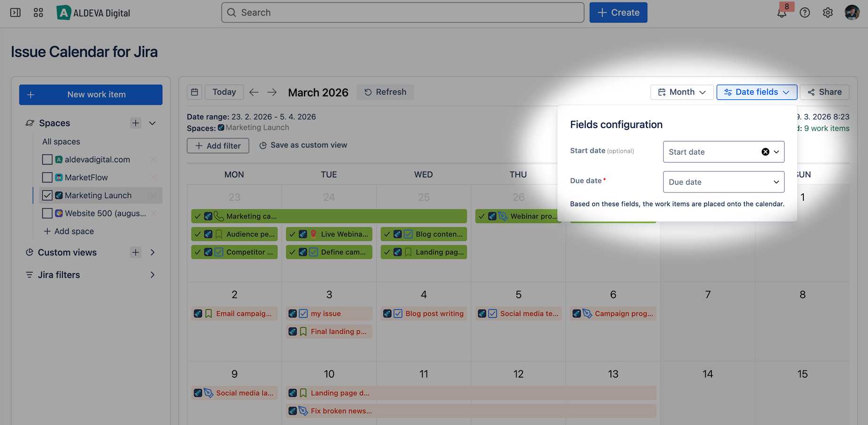The width and height of the screenshot is (868, 425).
Task: Open the help question mark icon
Action: pos(804,12)
